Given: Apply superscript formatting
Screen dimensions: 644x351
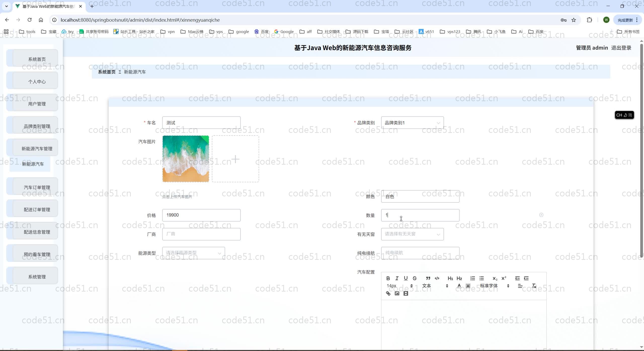Looking at the screenshot, I should coord(504,278).
